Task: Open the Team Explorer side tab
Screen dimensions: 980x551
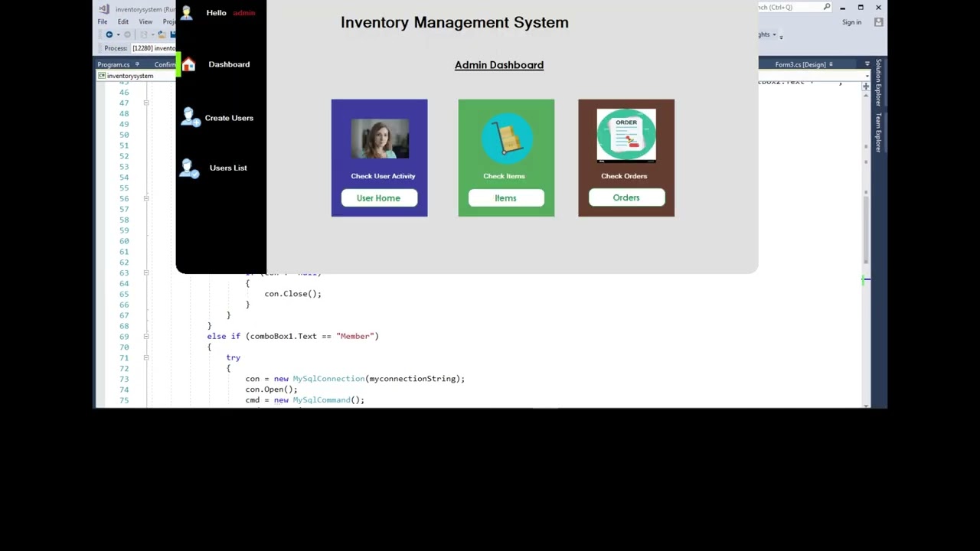Action: point(878,132)
